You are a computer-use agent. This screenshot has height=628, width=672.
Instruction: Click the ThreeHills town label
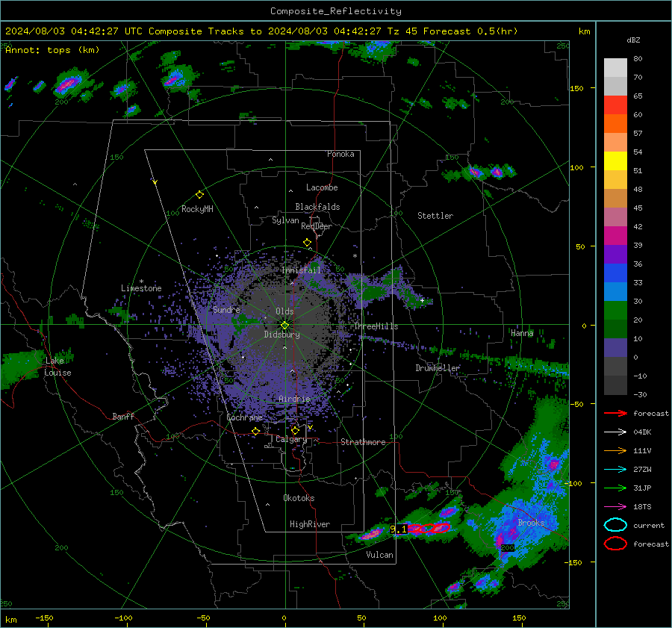pyautogui.click(x=376, y=326)
